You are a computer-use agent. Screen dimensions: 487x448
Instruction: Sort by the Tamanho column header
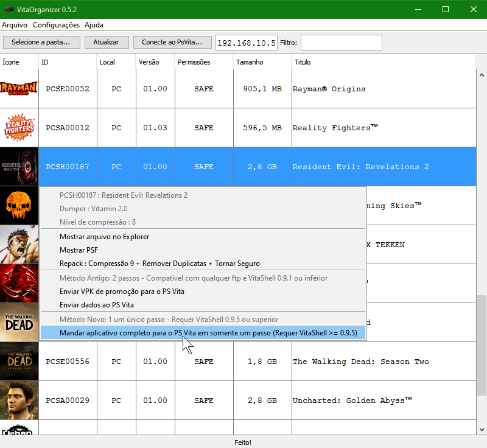pyautogui.click(x=262, y=62)
